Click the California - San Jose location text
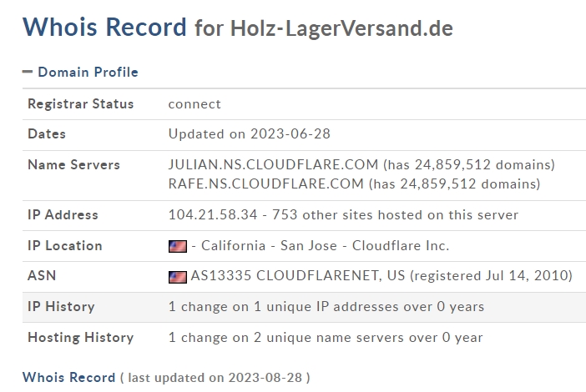Image resolution: width=586 pixels, height=392 pixels. click(x=269, y=246)
